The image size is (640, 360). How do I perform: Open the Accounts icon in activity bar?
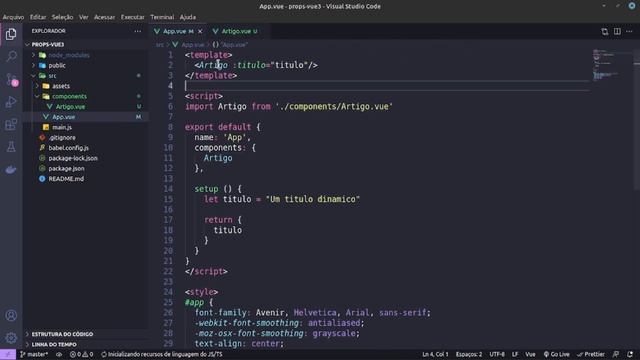(11, 316)
